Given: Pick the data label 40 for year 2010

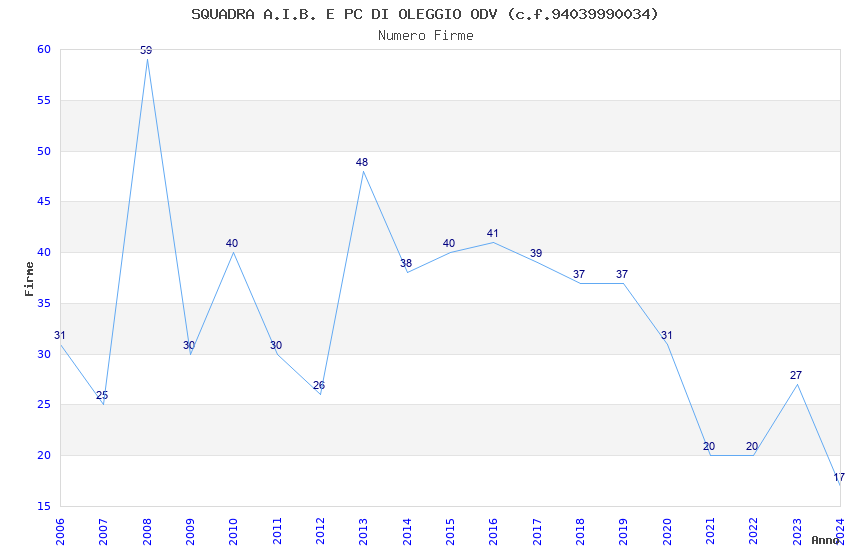Looking at the screenshot, I should (x=232, y=243).
